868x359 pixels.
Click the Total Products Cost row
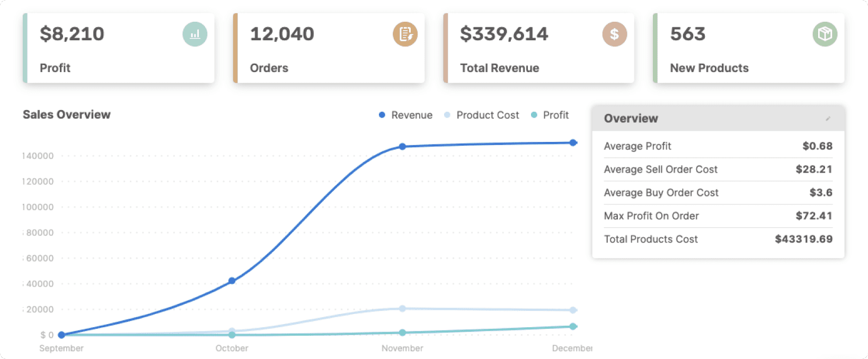tap(718, 239)
